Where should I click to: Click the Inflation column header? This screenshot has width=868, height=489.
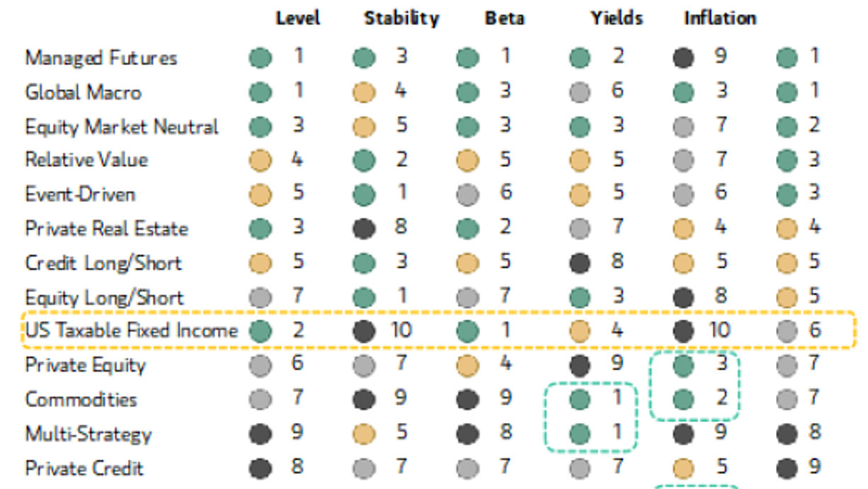click(720, 18)
